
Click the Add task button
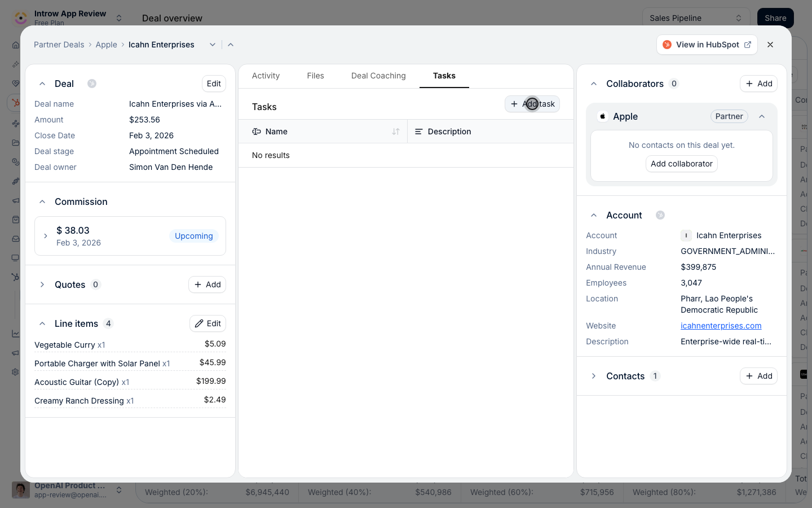pyautogui.click(x=532, y=104)
